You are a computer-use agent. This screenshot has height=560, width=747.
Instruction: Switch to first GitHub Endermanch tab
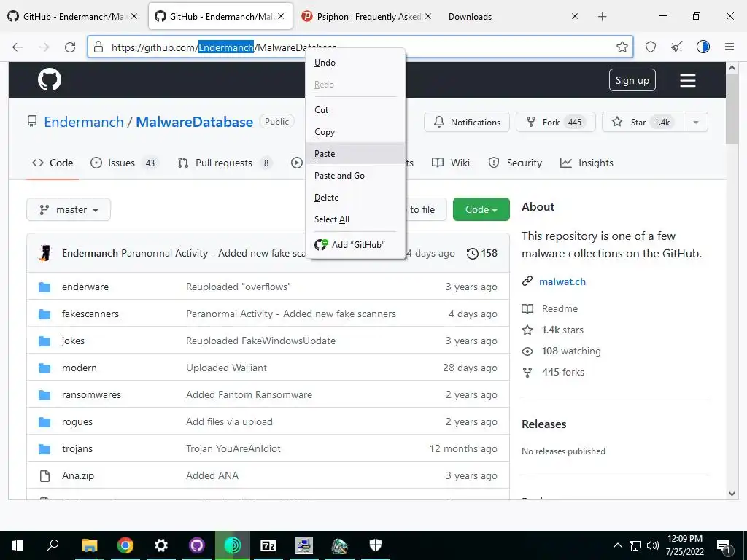(x=73, y=17)
